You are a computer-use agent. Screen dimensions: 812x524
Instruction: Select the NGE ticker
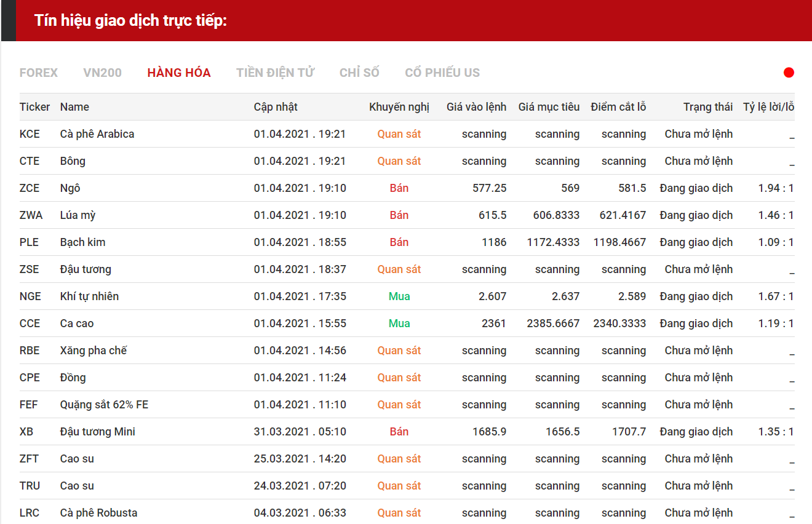pos(30,296)
